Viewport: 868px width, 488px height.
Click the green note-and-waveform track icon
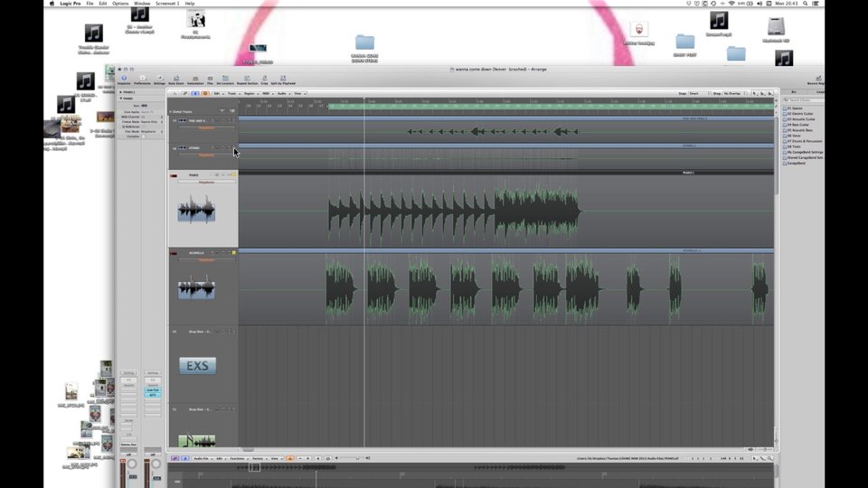pos(196,441)
